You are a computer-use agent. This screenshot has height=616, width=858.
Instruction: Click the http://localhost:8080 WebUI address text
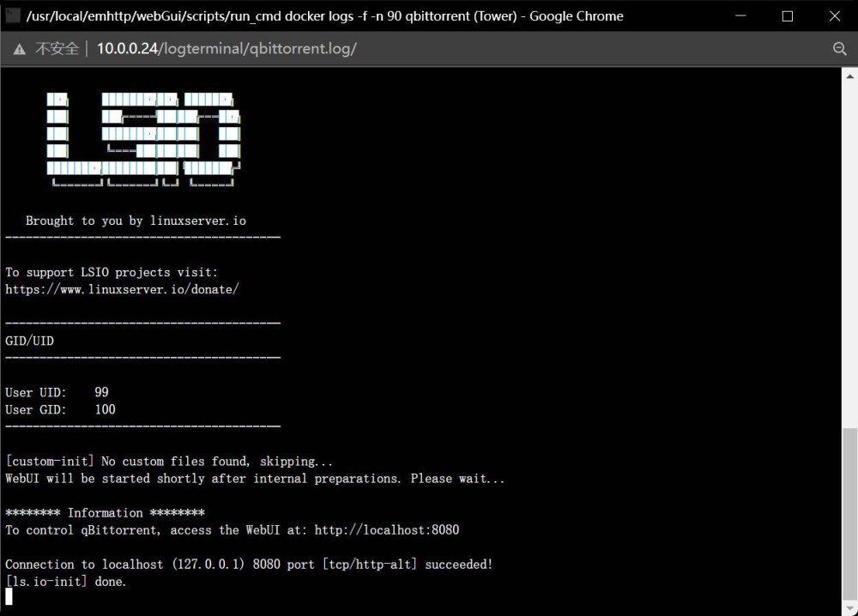(x=386, y=529)
